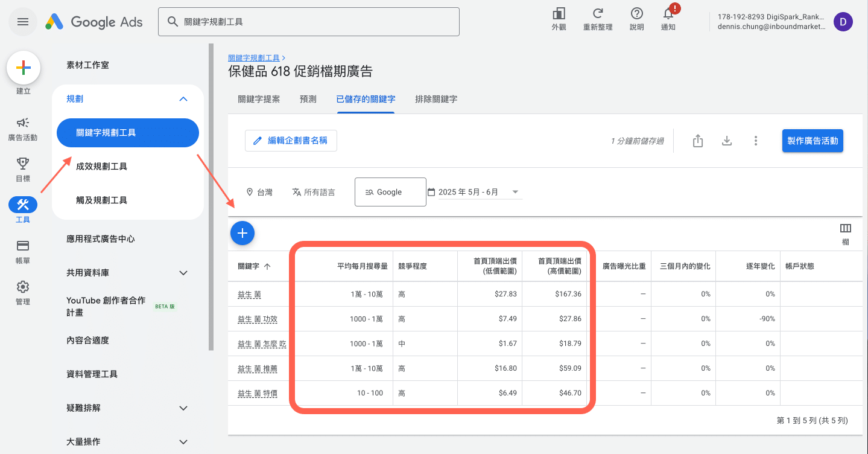The height and width of the screenshot is (454, 868).
Task: Click the blue add keyword plus button
Action: pyautogui.click(x=242, y=232)
